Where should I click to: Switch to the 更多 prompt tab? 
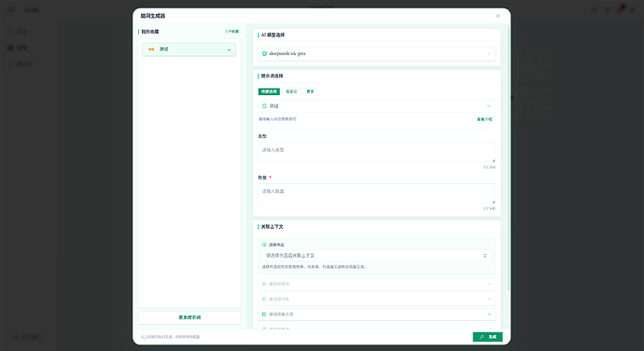click(x=310, y=91)
